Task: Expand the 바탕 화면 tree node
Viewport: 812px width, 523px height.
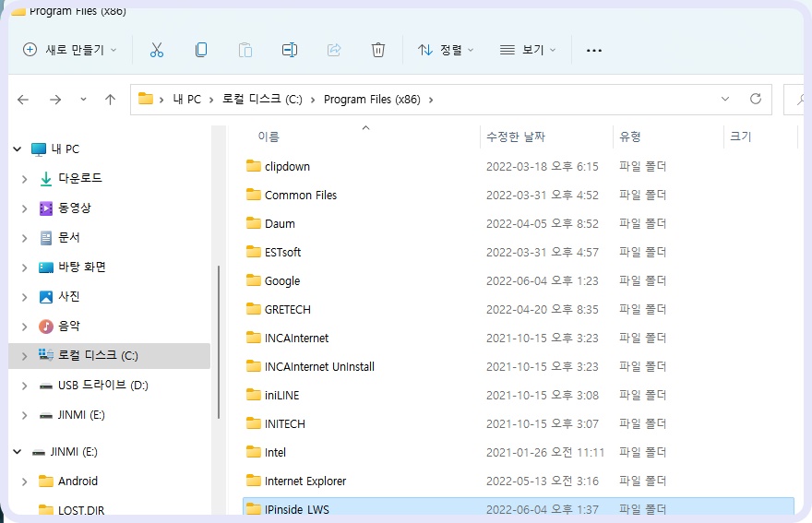Action: pos(24,267)
